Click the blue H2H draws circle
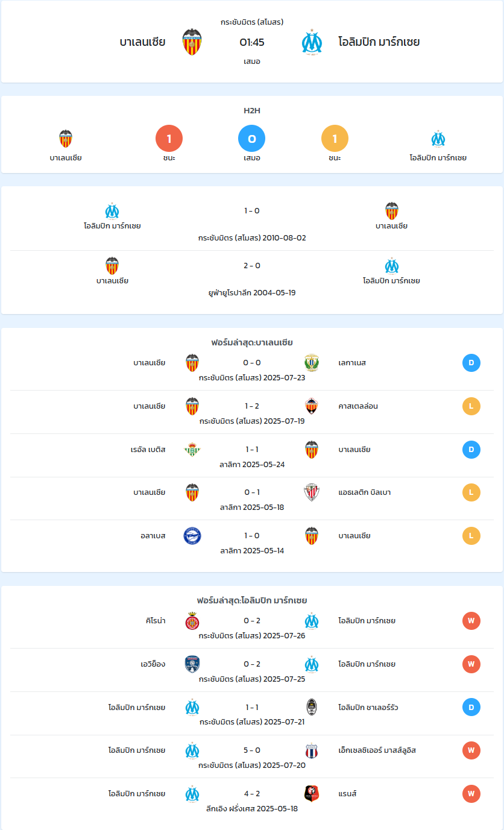504x830 pixels. (x=252, y=139)
